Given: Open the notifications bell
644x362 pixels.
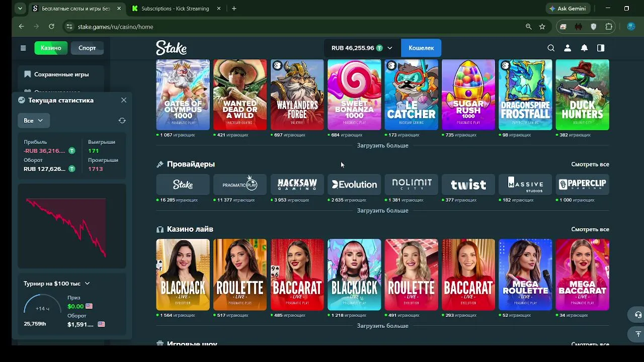Looking at the screenshot, I should (584, 48).
